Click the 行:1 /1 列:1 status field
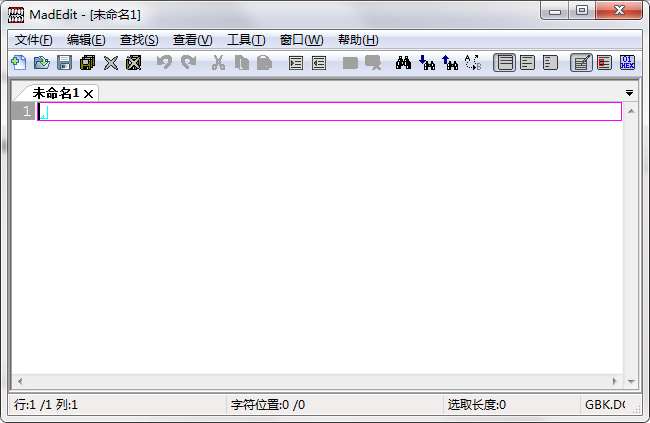Screen dimensions: 650x423 117,405
